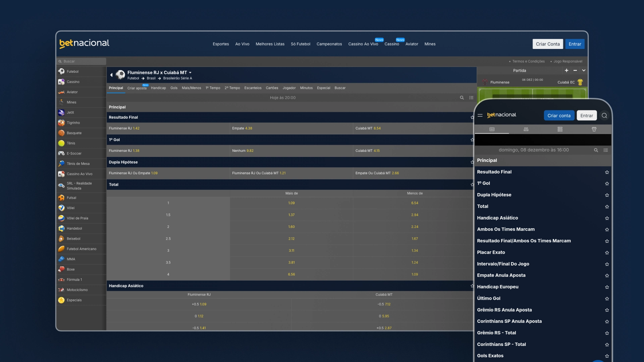The width and height of the screenshot is (644, 362).
Task: Select the search icon in bet slip
Action: pyautogui.click(x=596, y=150)
